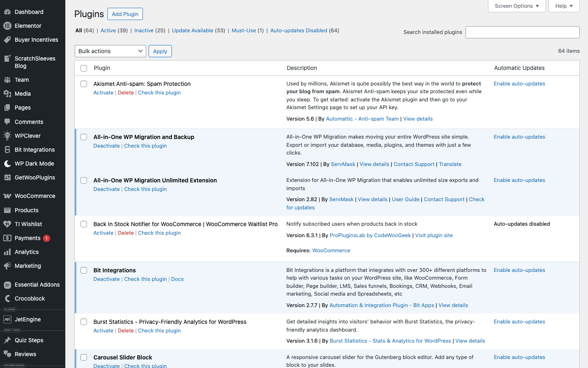Click the ScratchSleeves Blog edit icon

7,58
